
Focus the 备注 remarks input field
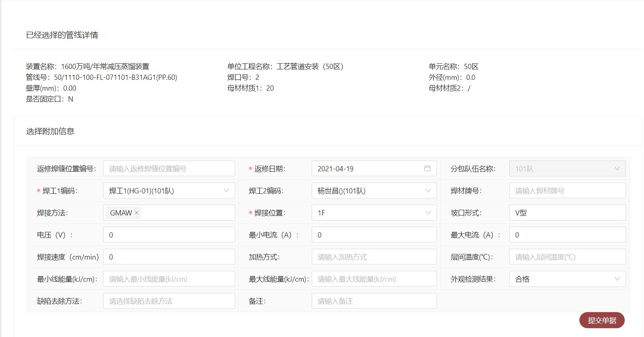tap(374, 301)
